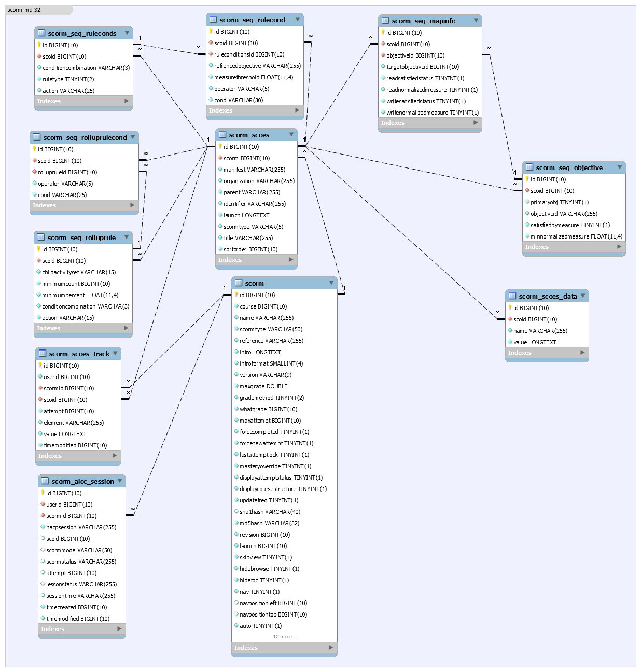Select the value LONGTEXT column in scorm_scoes_data
Viewport: 641px width, 672px height.
click(535, 342)
